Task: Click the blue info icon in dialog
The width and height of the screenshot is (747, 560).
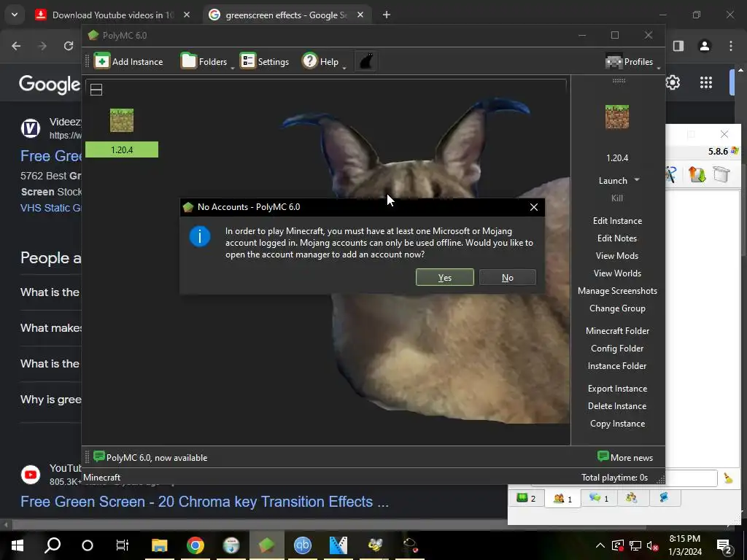Action: [x=200, y=236]
